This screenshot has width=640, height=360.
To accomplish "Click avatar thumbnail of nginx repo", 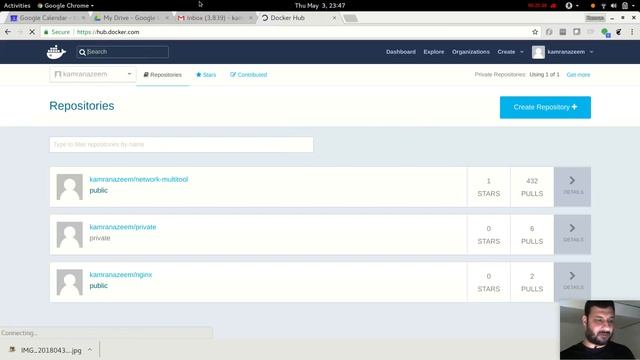I will (69, 282).
